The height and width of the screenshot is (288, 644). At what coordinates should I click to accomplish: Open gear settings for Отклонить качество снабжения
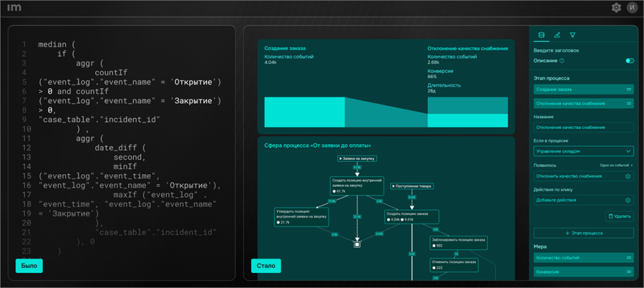tap(628, 176)
